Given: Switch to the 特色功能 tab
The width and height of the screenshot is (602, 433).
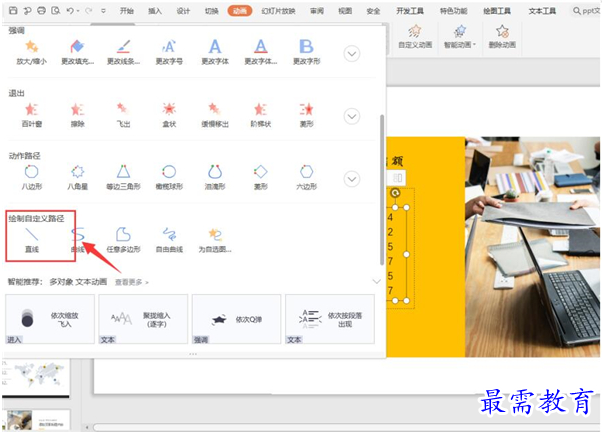Looking at the screenshot, I should tap(453, 11).
